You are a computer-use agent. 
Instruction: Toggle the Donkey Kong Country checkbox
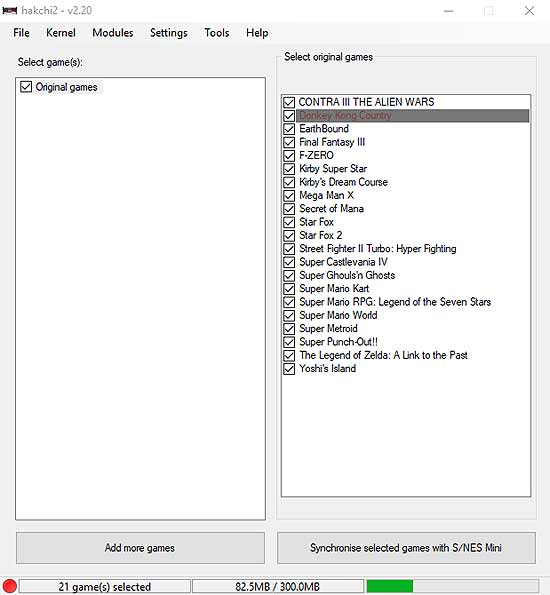(289, 115)
